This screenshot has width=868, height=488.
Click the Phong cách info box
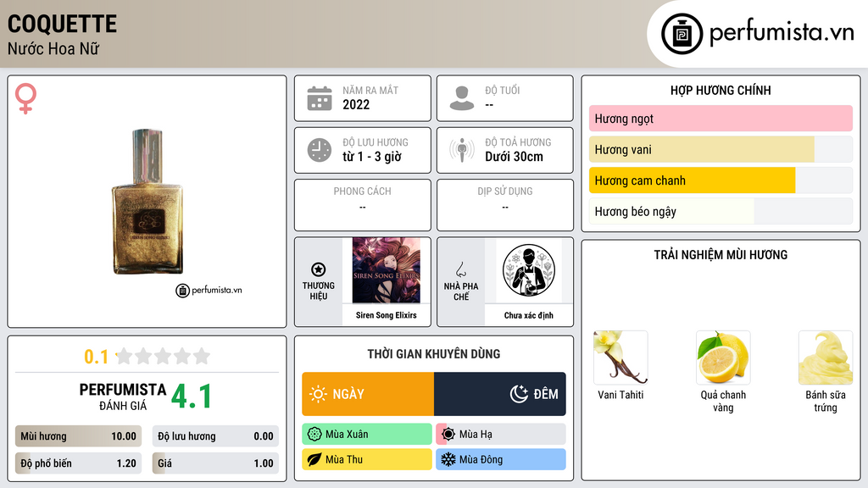pos(363,205)
